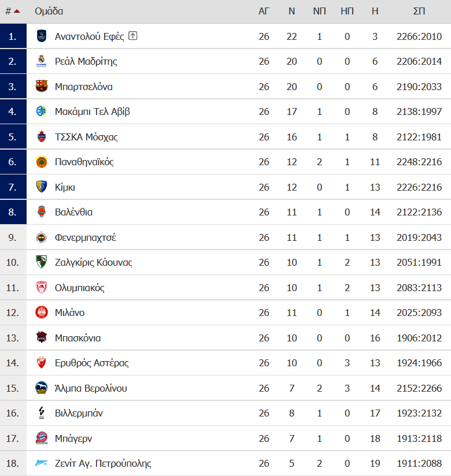Open the ΤΣΣΚΑ Μόσχας team link
451x476 pixels.
(x=86, y=137)
